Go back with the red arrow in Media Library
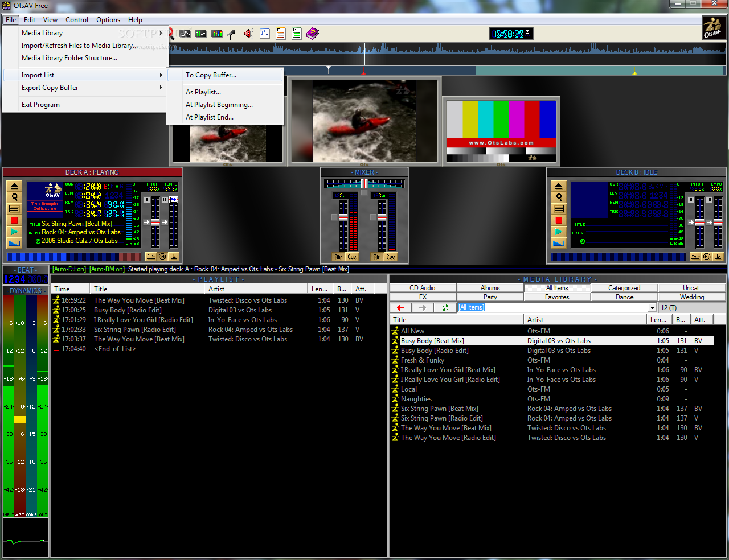 [400, 307]
